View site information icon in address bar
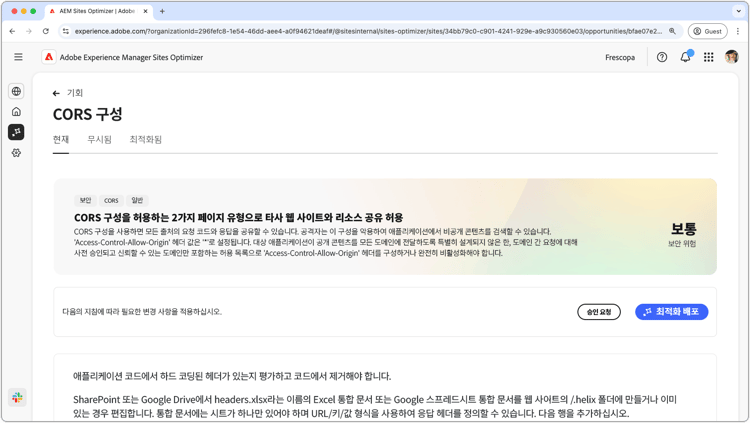 coord(66,31)
